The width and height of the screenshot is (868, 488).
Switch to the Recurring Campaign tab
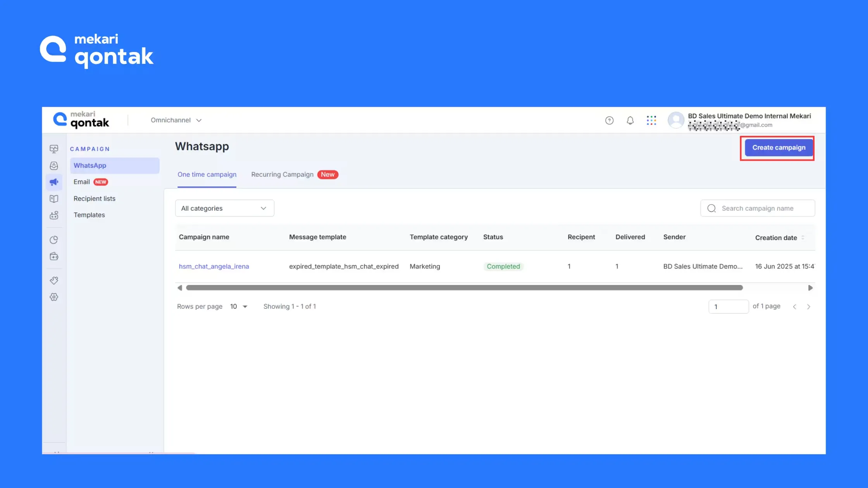[x=282, y=175]
